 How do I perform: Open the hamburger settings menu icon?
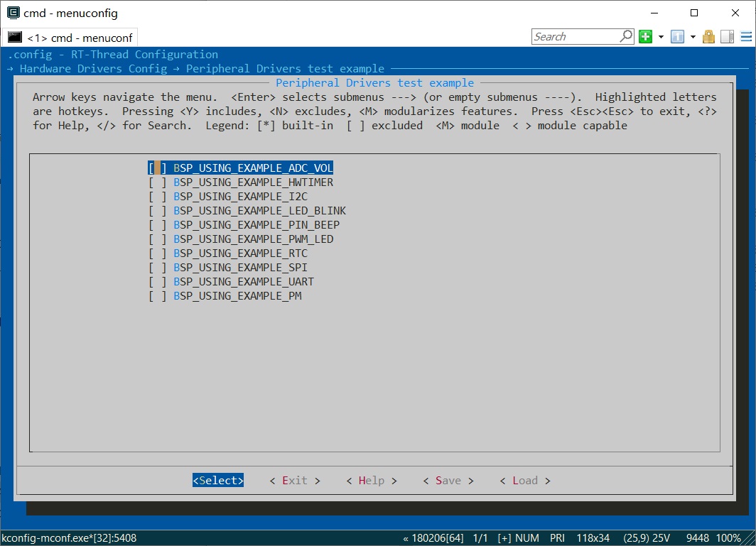[x=744, y=37]
